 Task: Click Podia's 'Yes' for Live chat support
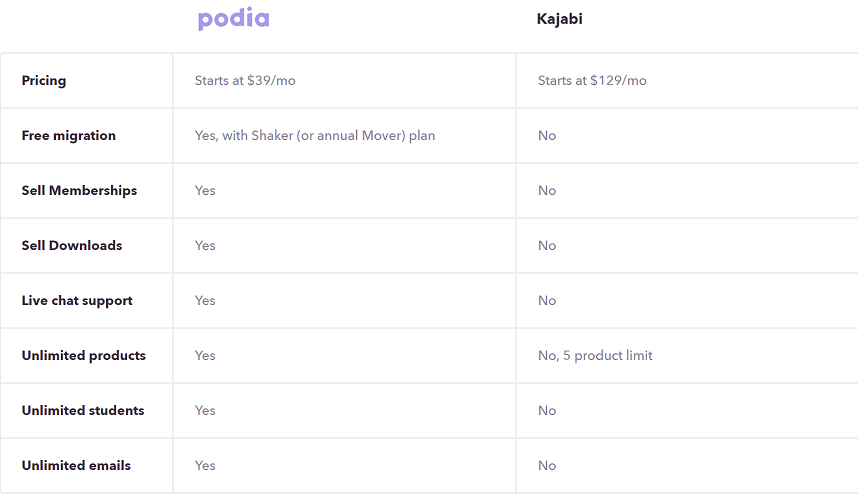[x=205, y=301]
